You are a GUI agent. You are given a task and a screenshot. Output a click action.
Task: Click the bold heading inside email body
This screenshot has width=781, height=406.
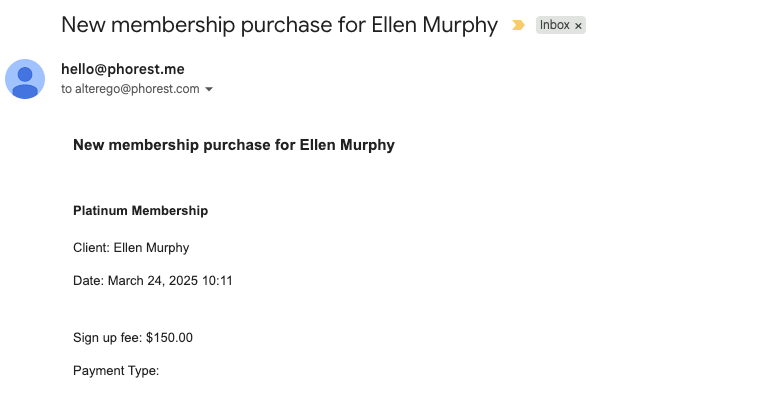[x=233, y=145]
